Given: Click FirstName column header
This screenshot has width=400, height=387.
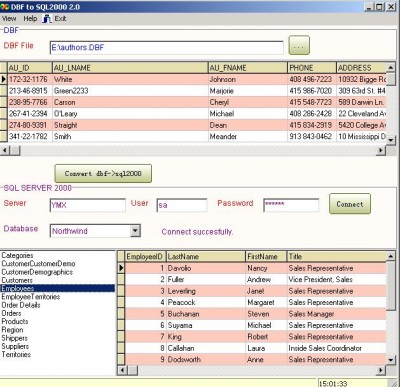Looking at the screenshot, I should (x=266, y=257).
